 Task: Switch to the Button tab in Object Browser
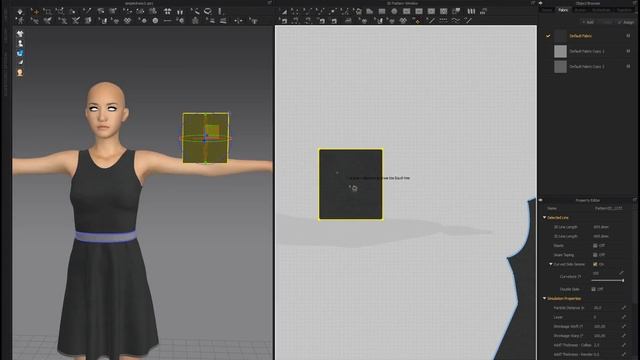(x=580, y=10)
